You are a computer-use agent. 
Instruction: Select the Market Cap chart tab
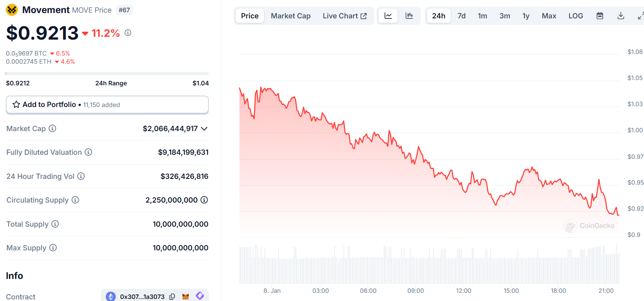click(x=291, y=16)
